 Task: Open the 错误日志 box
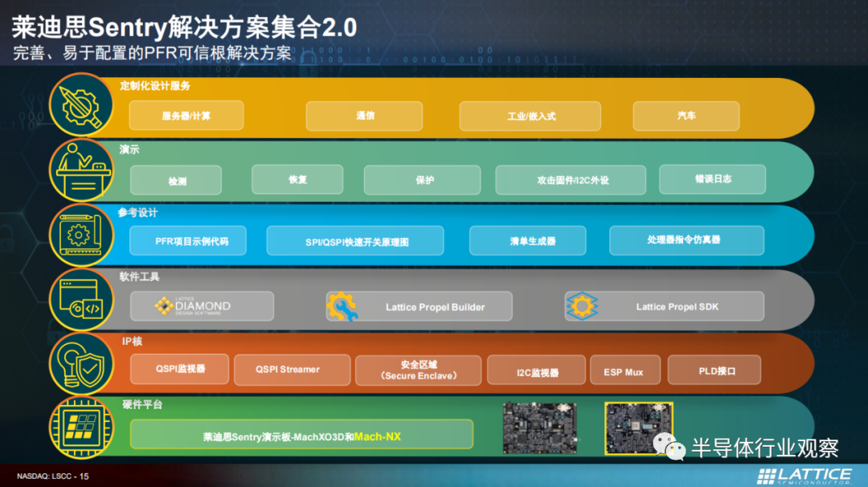click(712, 179)
